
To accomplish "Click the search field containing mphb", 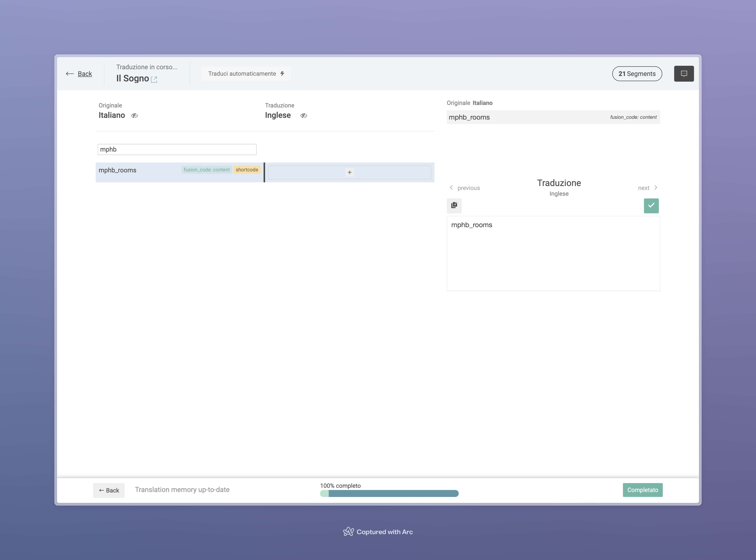I will coord(177,149).
